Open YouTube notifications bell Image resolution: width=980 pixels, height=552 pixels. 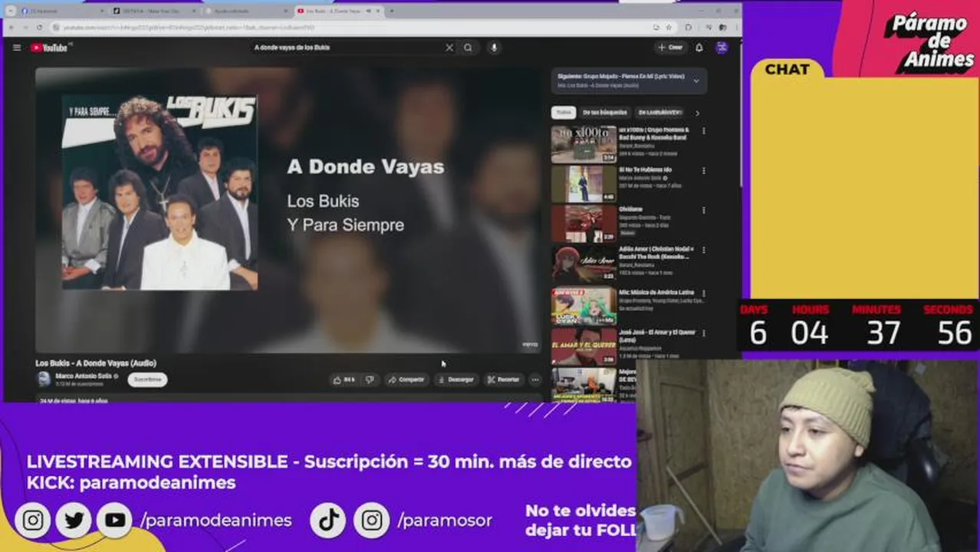(x=699, y=48)
